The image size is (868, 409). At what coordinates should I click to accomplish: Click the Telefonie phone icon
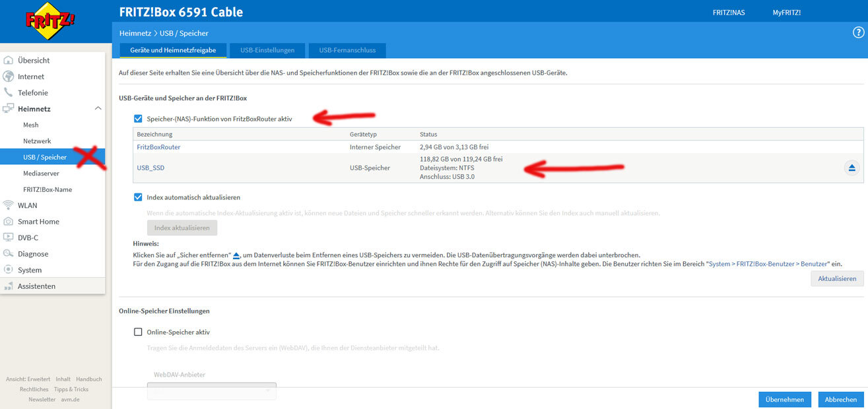9,93
